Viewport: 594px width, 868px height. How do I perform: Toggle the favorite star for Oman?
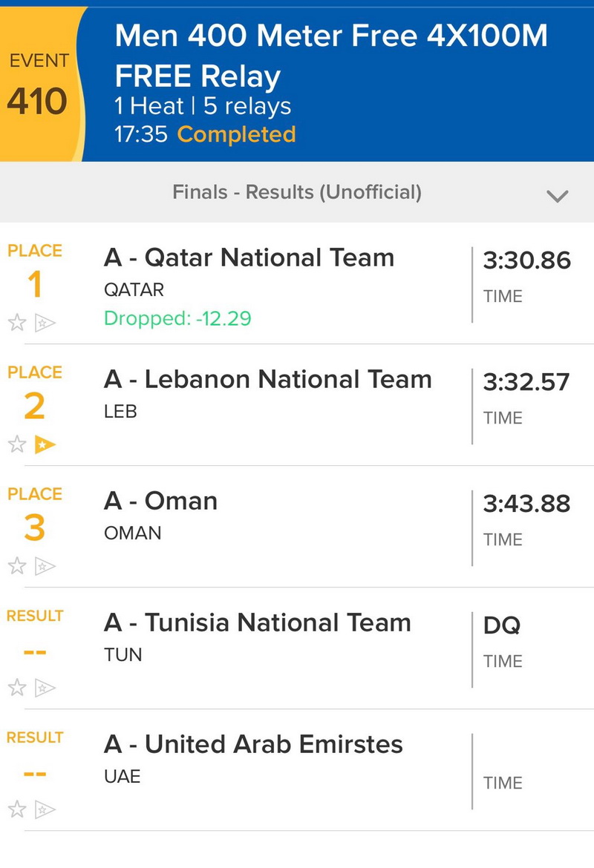17,566
